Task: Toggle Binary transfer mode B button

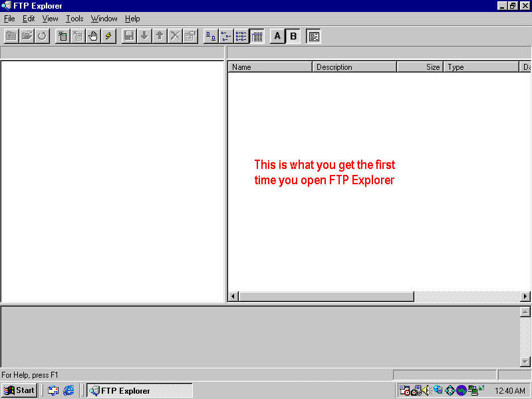Action: (293, 36)
